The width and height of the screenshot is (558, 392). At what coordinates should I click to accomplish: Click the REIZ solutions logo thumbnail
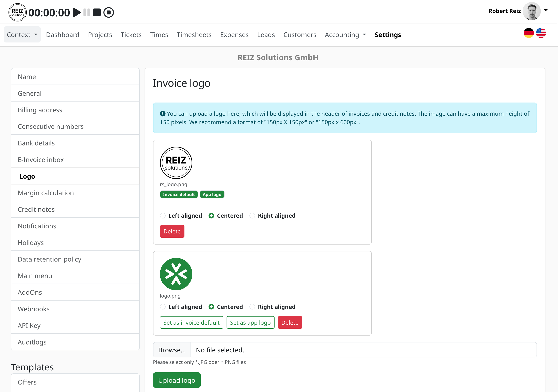[176, 163]
